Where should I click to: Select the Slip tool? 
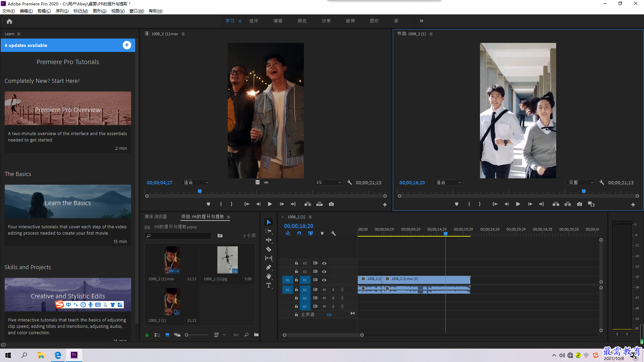coord(269,258)
